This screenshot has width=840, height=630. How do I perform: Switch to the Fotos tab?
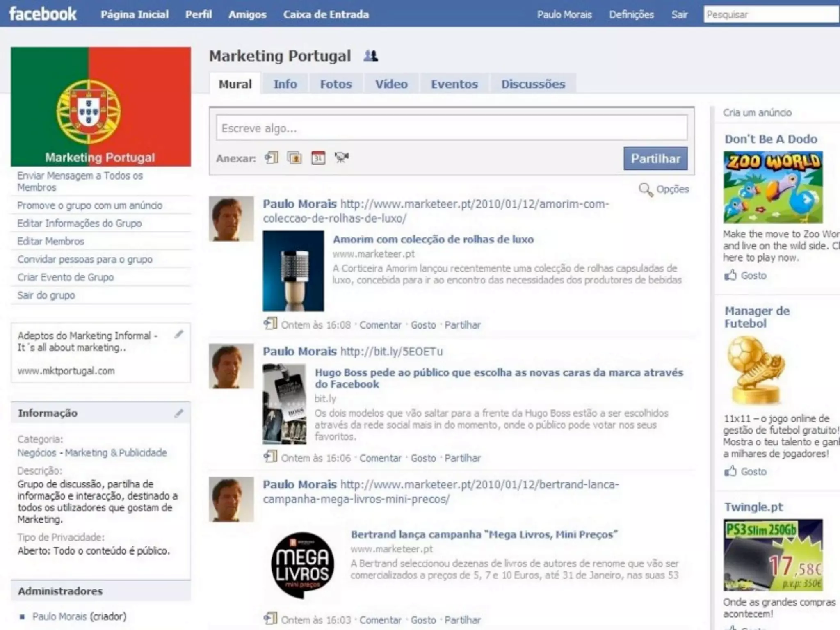click(x=336, y=84)
